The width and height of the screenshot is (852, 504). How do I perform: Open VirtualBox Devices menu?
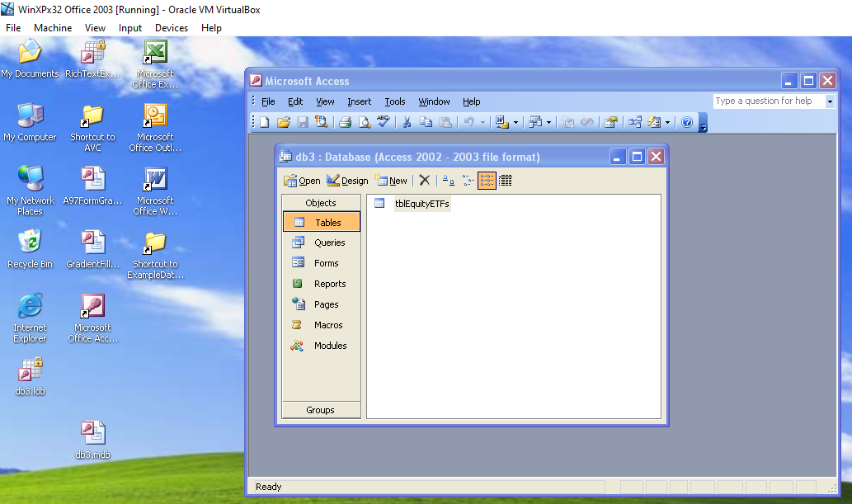[172, 28]
